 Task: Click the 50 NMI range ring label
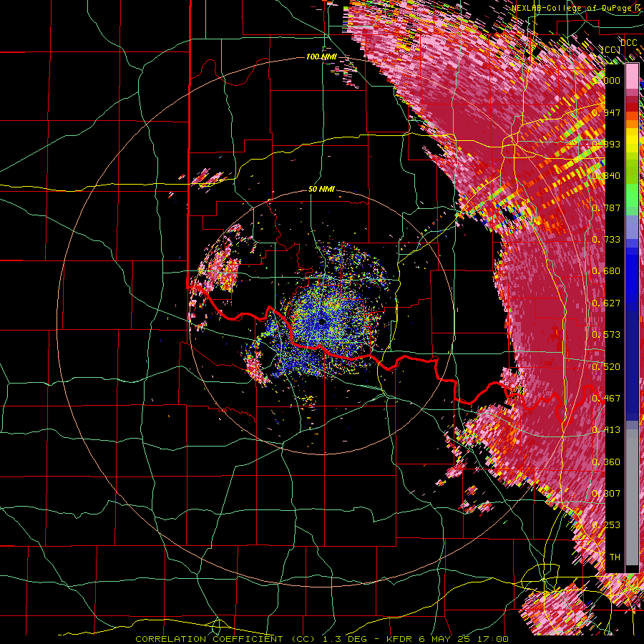click(321, 189)
